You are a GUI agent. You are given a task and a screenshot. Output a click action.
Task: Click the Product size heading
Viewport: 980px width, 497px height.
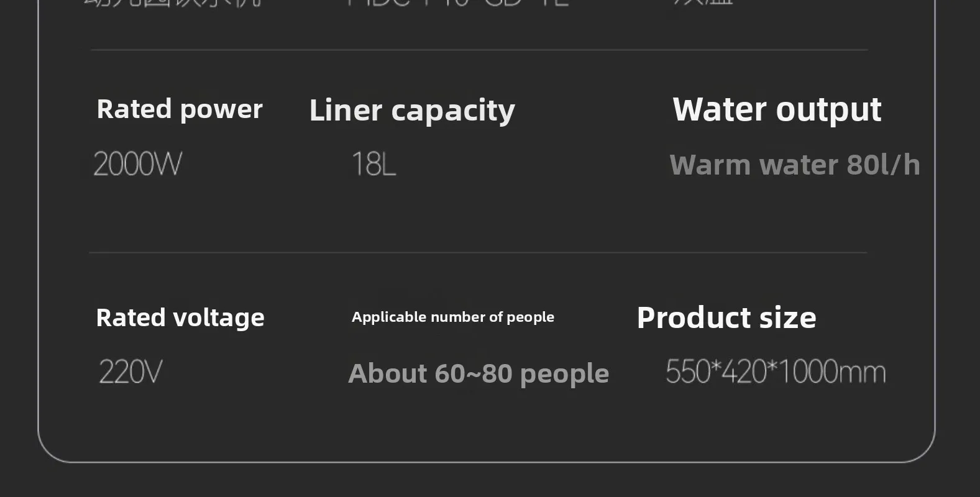point(726,317)
